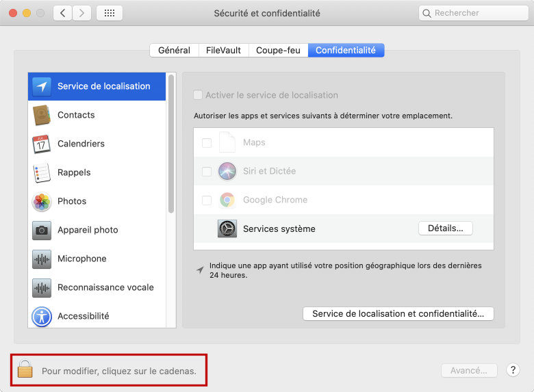
Task: Select Reconnaissance vocale in the list
Action: 97,287
